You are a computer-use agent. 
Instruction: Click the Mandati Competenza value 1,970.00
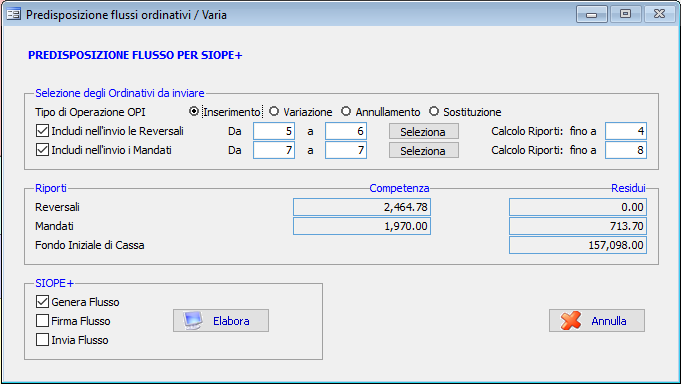(362, 226)
